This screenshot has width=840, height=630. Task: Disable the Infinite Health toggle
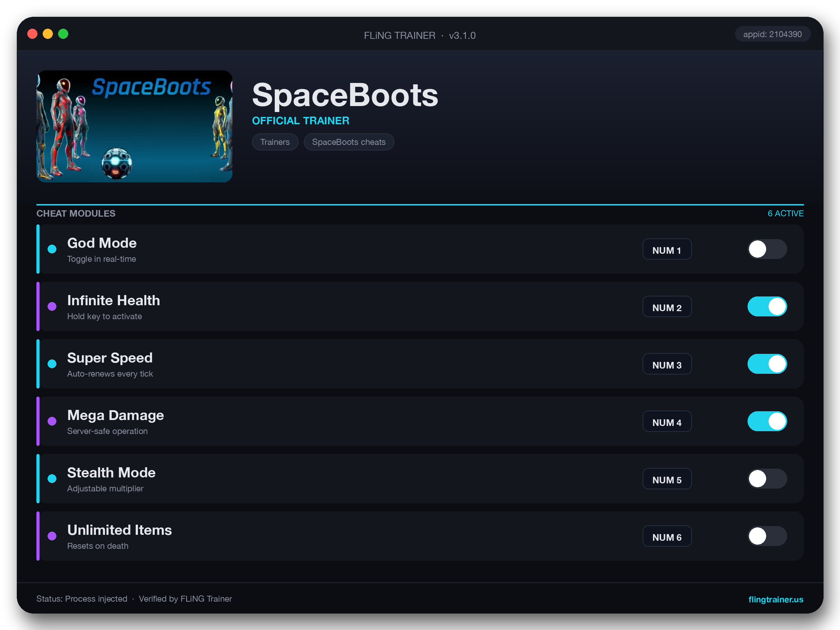point(767,307)
